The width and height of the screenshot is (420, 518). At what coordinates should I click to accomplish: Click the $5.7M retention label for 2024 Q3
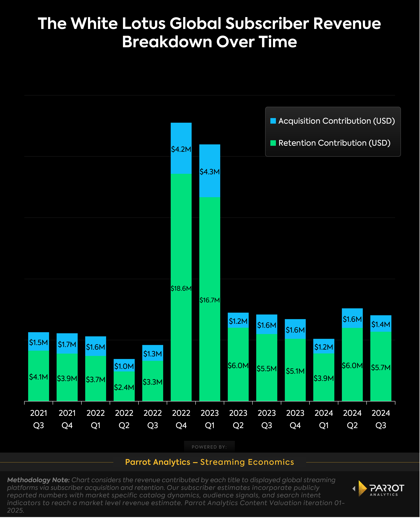381,368
